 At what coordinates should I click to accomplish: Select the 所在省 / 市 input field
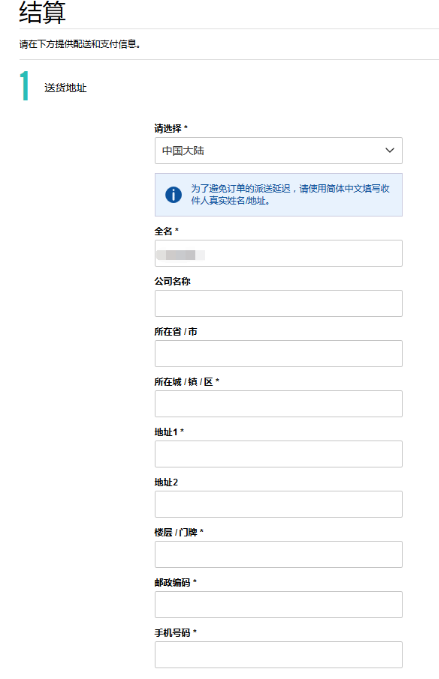(x=279, y=353)
